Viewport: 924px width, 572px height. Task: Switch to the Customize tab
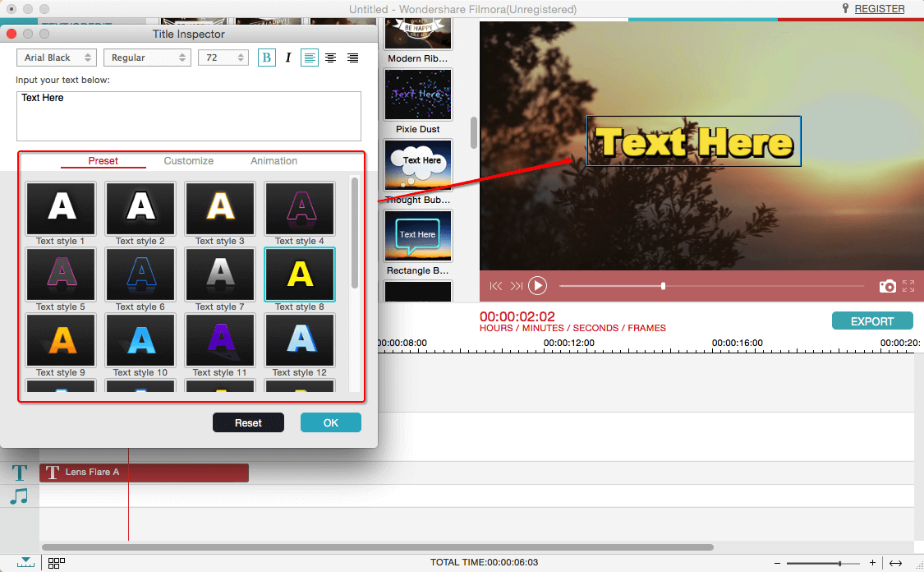click(x=189, y=161)
